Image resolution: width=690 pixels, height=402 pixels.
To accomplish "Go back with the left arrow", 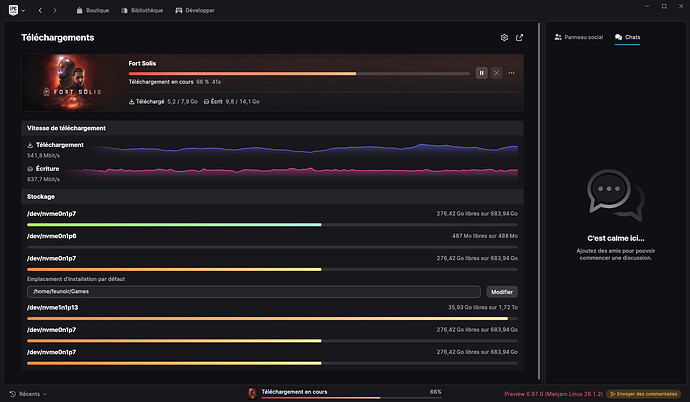I will pos(40,10).
